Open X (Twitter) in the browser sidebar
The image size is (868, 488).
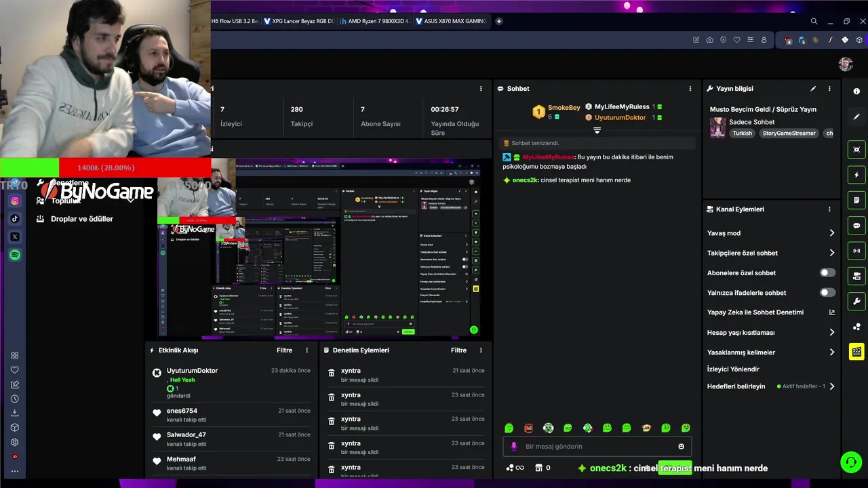[x=15, y=237]
